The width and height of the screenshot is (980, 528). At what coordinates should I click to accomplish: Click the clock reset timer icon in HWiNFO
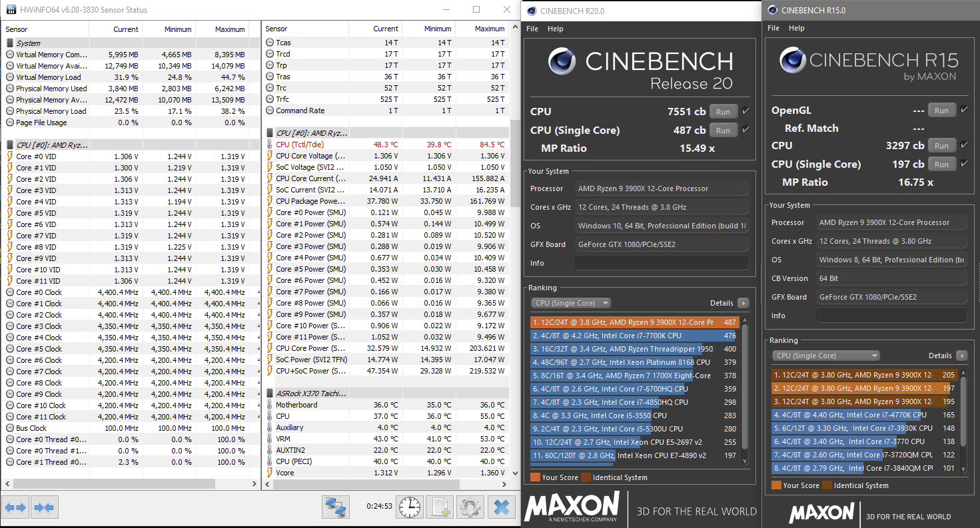point(410,507)
